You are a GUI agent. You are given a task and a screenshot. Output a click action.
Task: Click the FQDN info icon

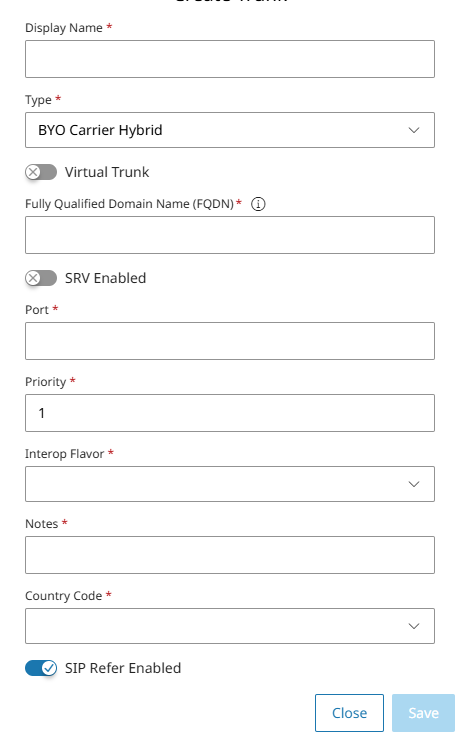tap(258, 204)
